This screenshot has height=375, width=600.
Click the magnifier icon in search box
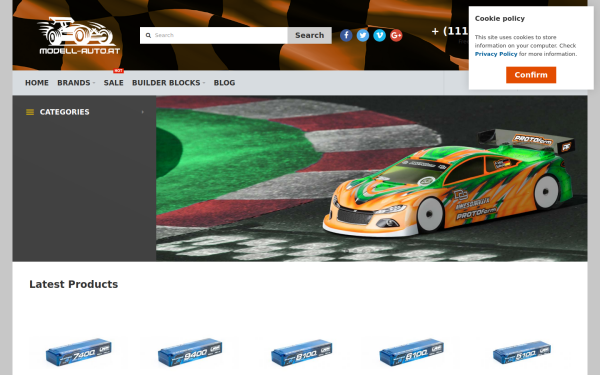(148, 35)
